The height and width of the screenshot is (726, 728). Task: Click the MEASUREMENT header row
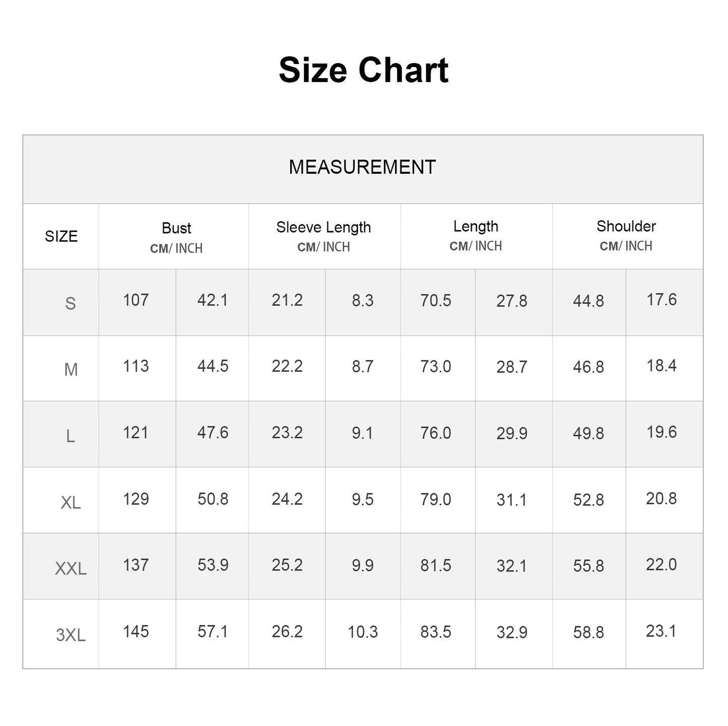(362, 167)
